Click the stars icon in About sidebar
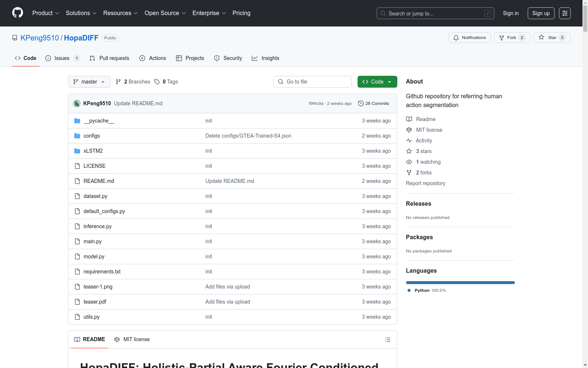588x368 pixels. [x=409, y=151]
